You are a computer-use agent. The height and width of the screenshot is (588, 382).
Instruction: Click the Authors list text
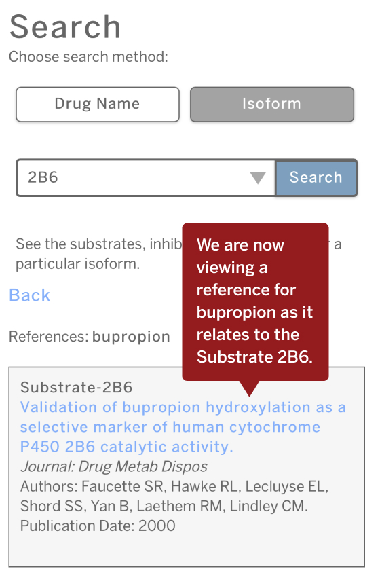coord(174,496)
